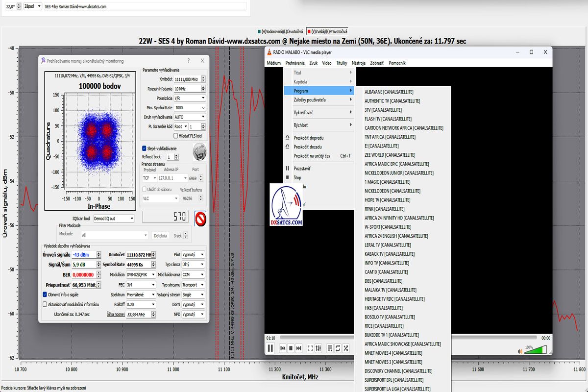Open the FEC 3/4 dropdown

tap(140, 285)
